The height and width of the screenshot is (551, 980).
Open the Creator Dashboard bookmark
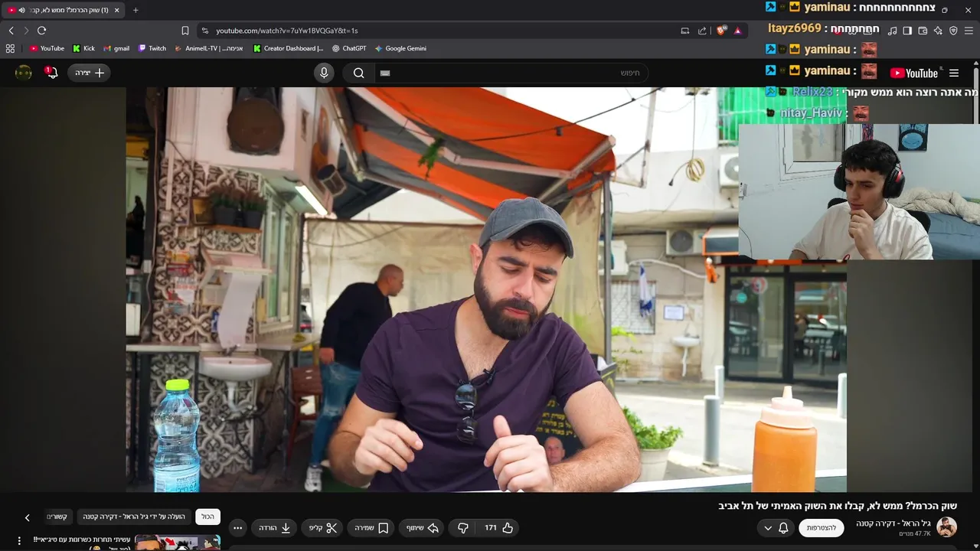289,48
